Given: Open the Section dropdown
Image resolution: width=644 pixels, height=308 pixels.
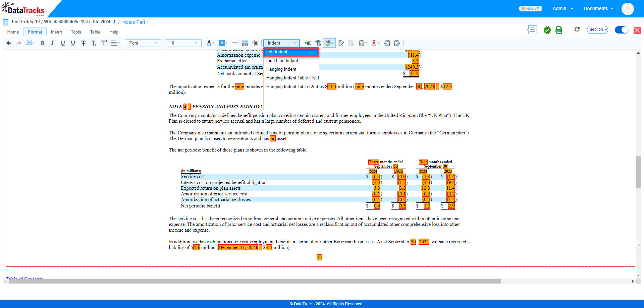Looking at the screenshot, I should [597, 29].
